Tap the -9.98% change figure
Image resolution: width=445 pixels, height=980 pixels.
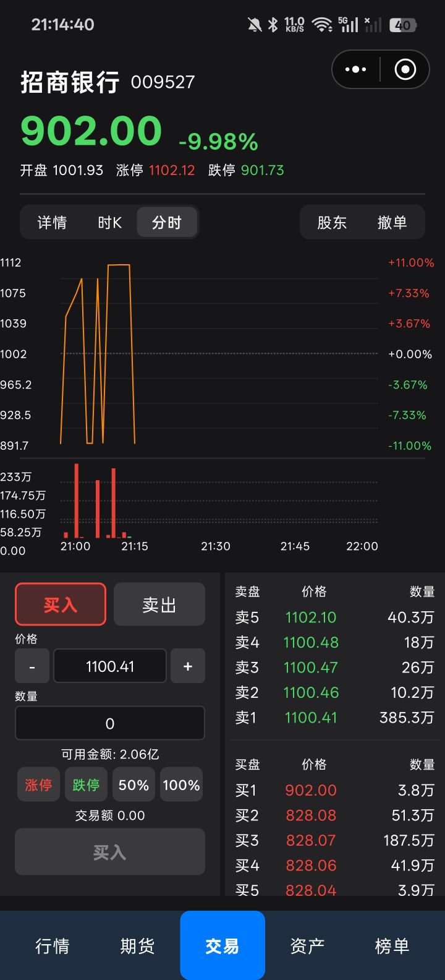coord(218,142)
